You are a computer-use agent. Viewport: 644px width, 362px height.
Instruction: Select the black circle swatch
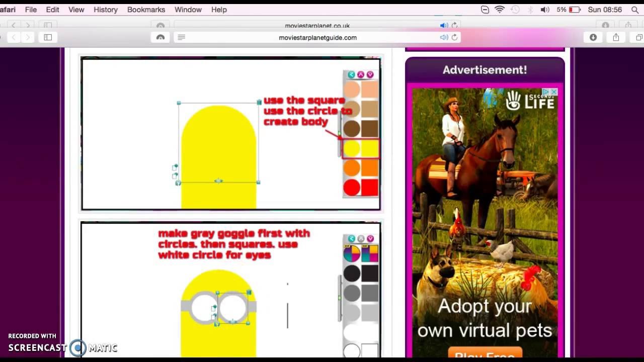click(x=352, y=274)
